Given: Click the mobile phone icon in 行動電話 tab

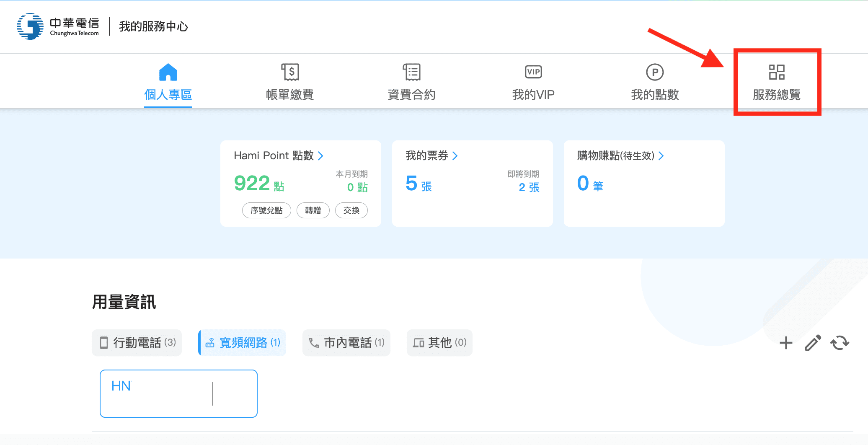Looking at the screenshot, I should click(104, 343).
